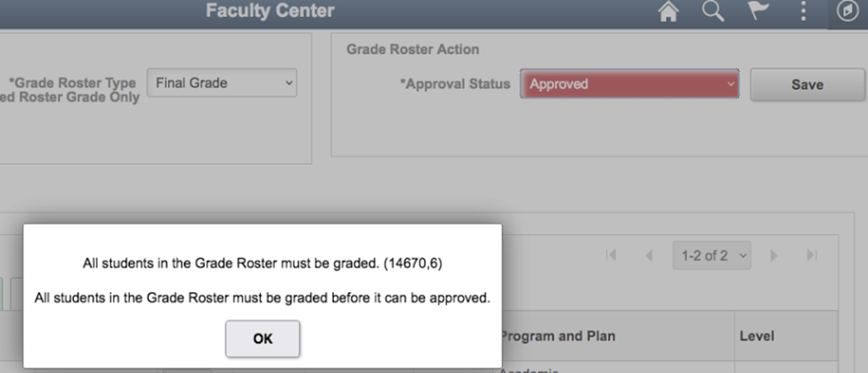Click the Faculty Center page title

(x=270, y=12)
